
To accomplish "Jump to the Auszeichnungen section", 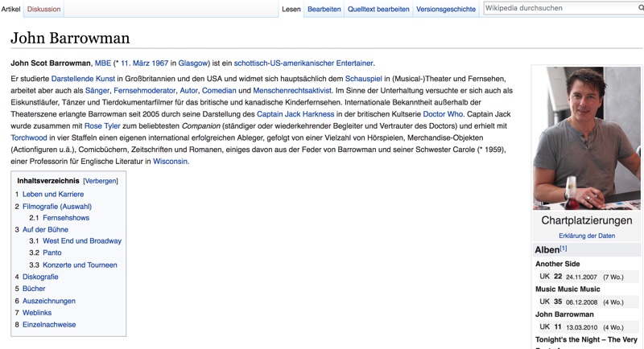I will (x=49, y=301).
